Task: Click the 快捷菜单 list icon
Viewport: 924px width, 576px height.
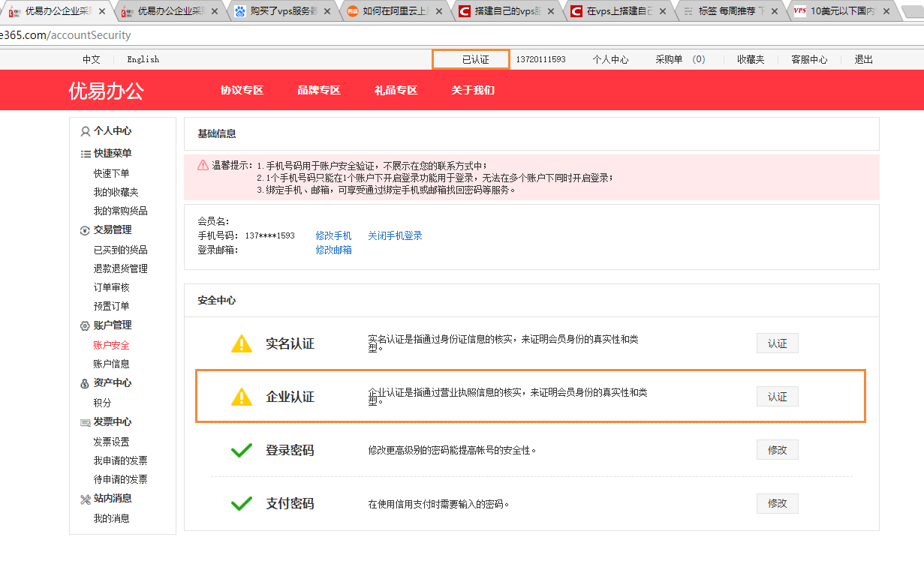Action: click(x=86, y=154)
